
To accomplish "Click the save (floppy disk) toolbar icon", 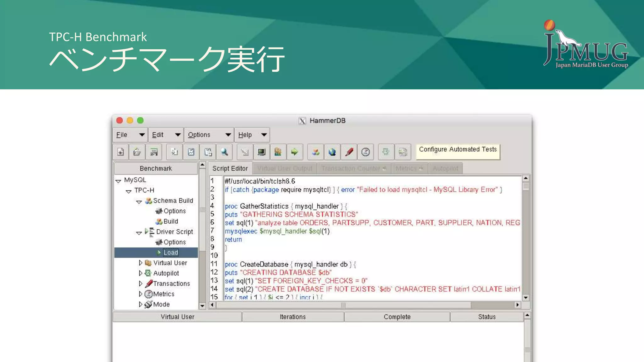I will [154, 152].
